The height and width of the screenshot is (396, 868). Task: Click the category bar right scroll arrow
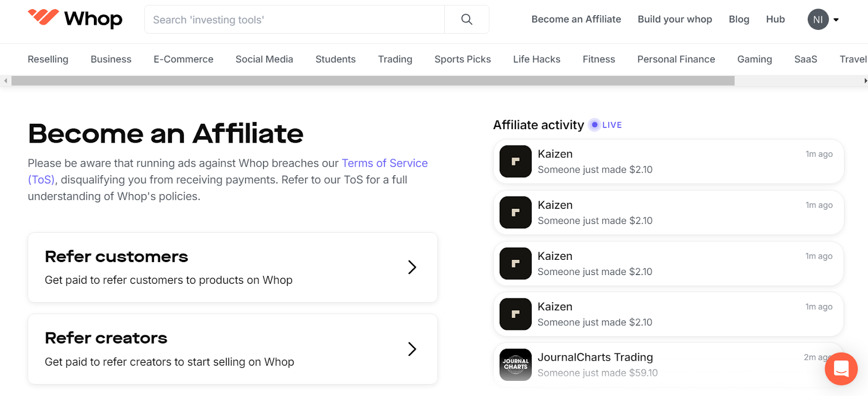(x=865, y=81)
